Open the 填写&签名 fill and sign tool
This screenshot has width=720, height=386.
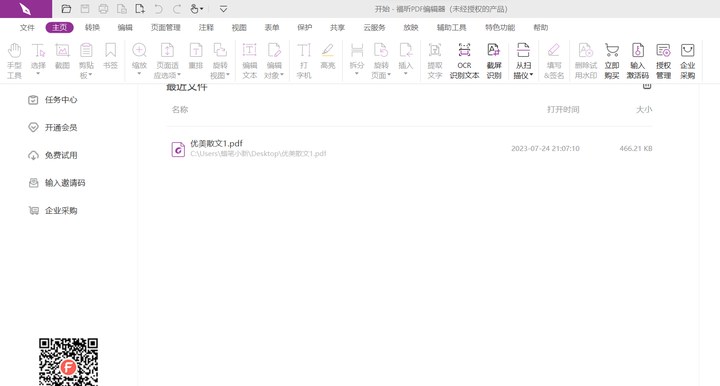pos(554,61)
